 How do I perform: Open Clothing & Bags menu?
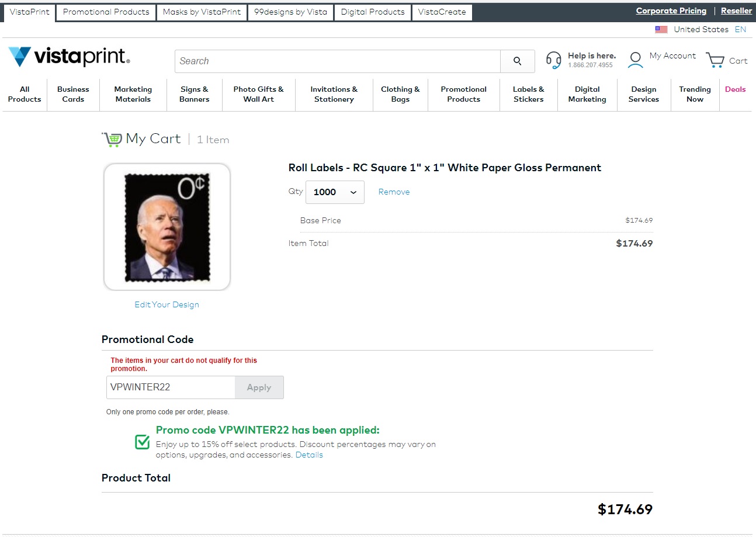pos(400,94)
